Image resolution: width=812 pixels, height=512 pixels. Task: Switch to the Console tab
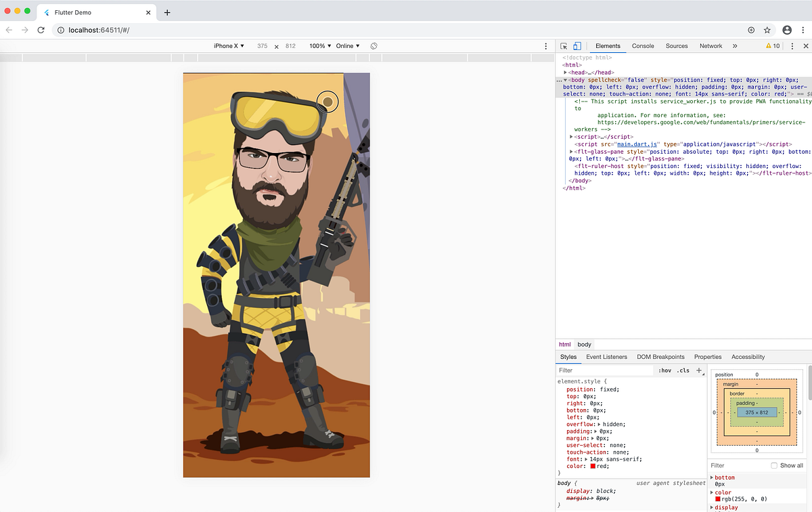pos(643,46)
